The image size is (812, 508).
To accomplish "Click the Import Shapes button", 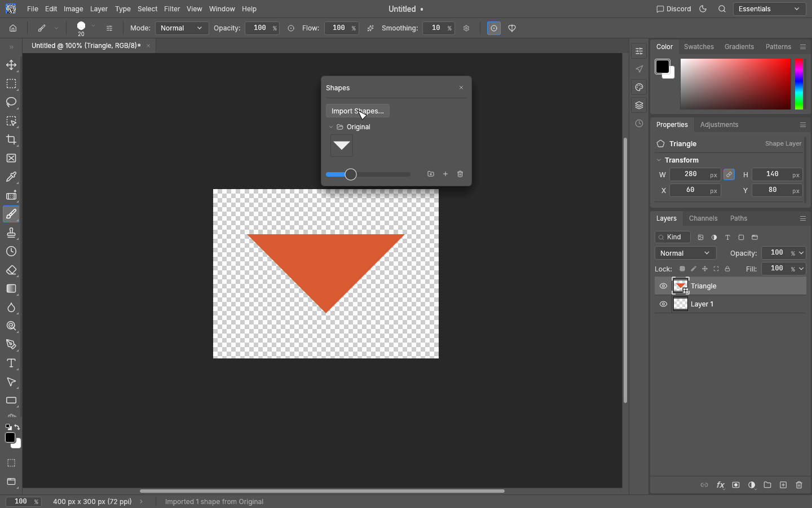I will coord(358,111).
